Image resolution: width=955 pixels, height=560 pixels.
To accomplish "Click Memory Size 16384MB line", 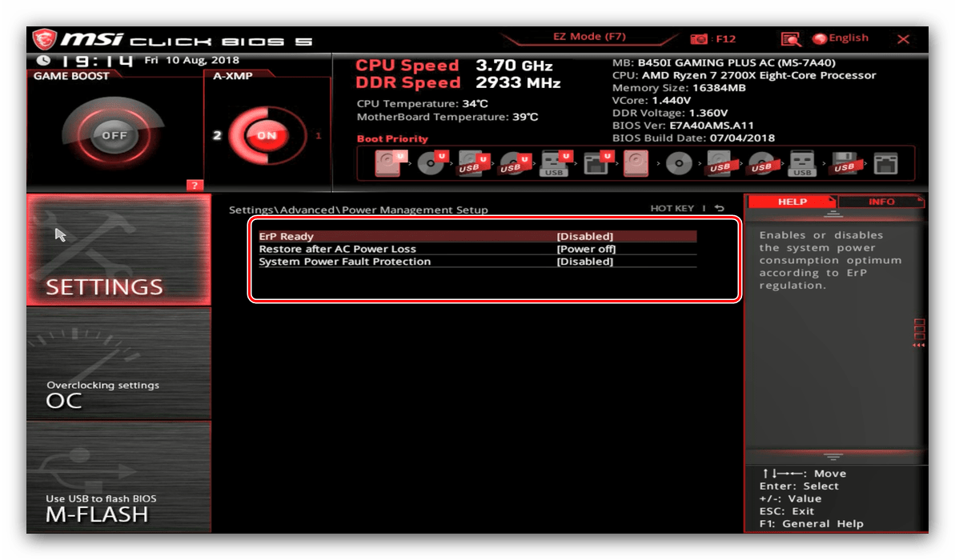I will [679, 88].
